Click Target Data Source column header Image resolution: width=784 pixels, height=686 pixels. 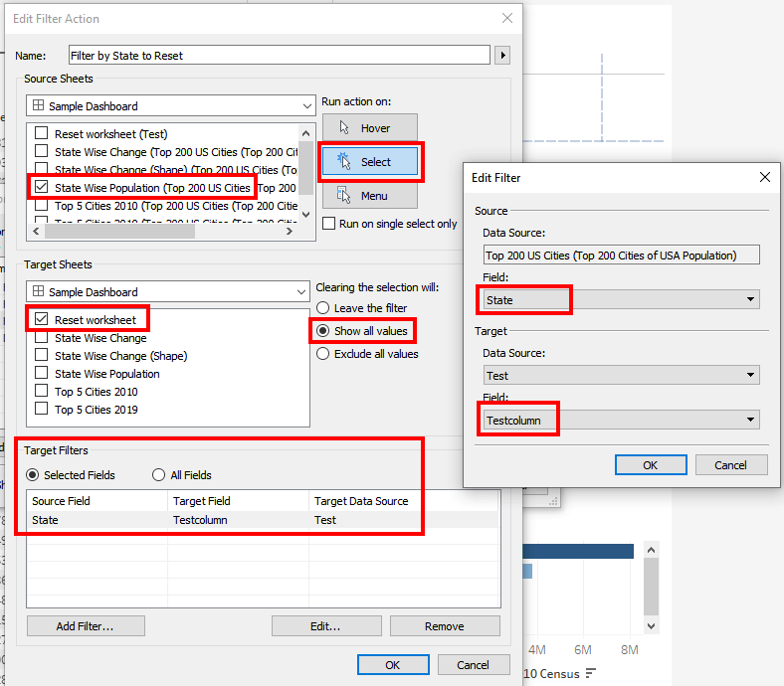[361, 501]
